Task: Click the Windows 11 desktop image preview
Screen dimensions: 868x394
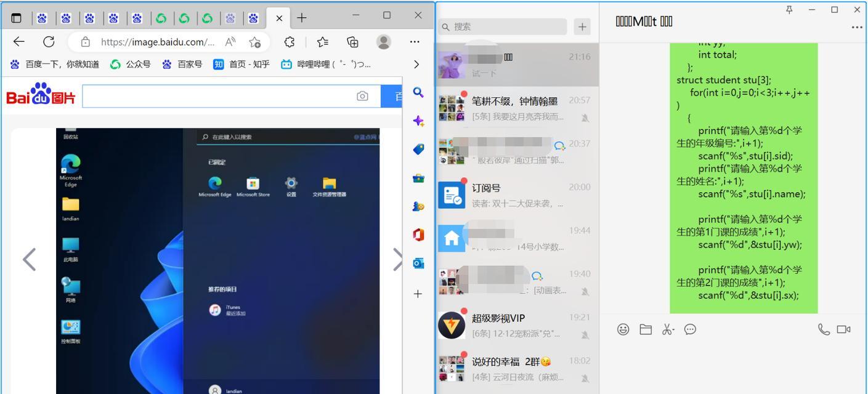Action: pos(217,261)
